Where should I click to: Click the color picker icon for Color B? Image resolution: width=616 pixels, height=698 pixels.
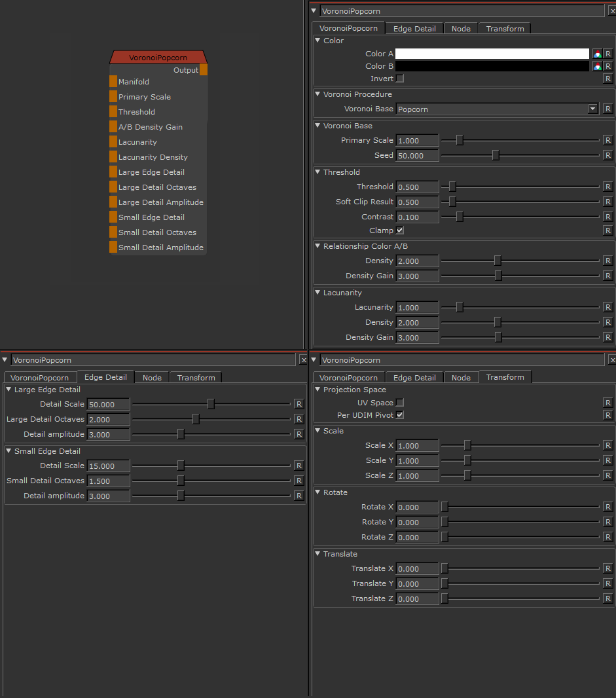(x=597, y=66)
